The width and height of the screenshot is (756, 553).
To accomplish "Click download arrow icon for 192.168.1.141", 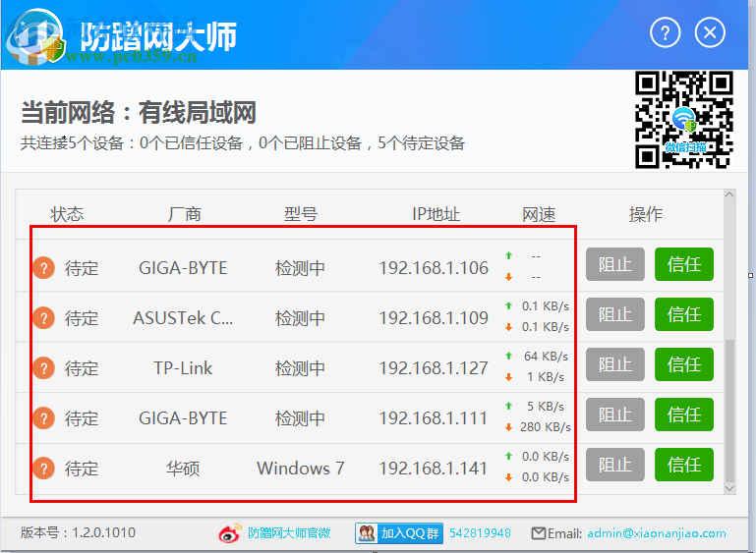I will (508, 477).
